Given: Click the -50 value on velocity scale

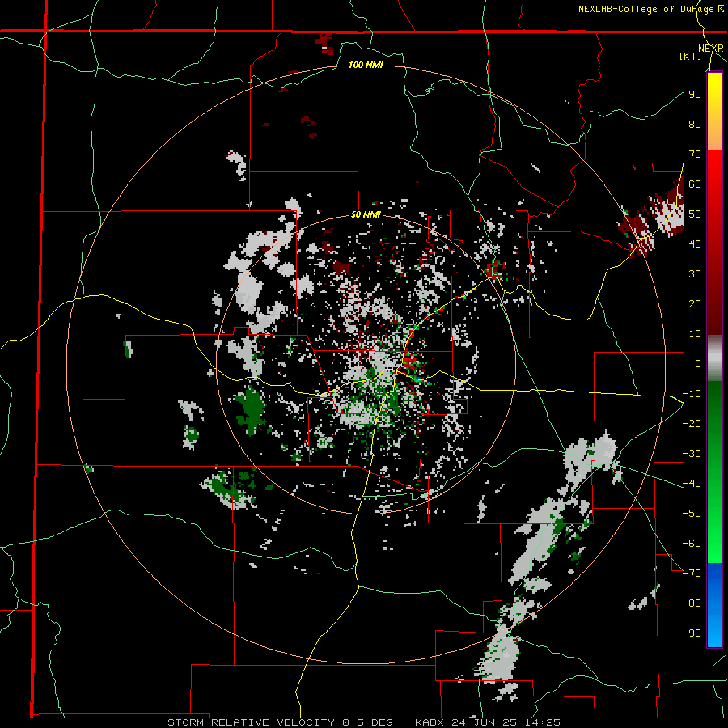Looking at the screenshot, I should pos(692,514).
